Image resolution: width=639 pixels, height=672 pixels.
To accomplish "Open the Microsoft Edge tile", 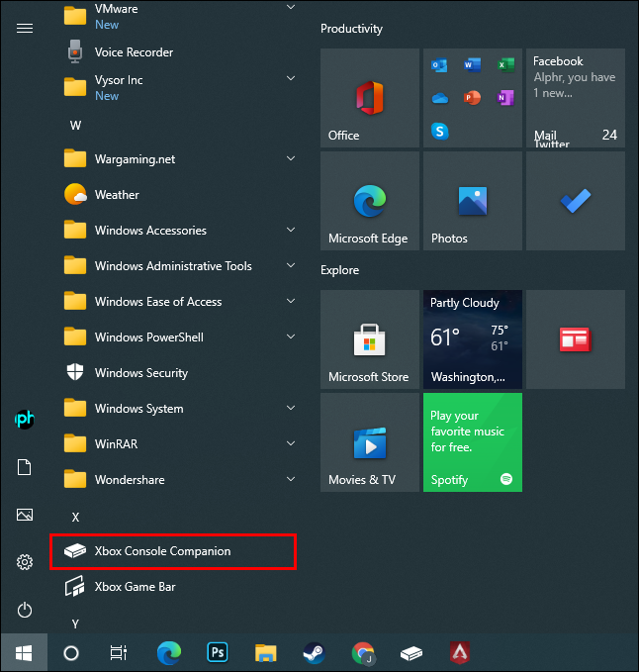I will pos(370,201).
